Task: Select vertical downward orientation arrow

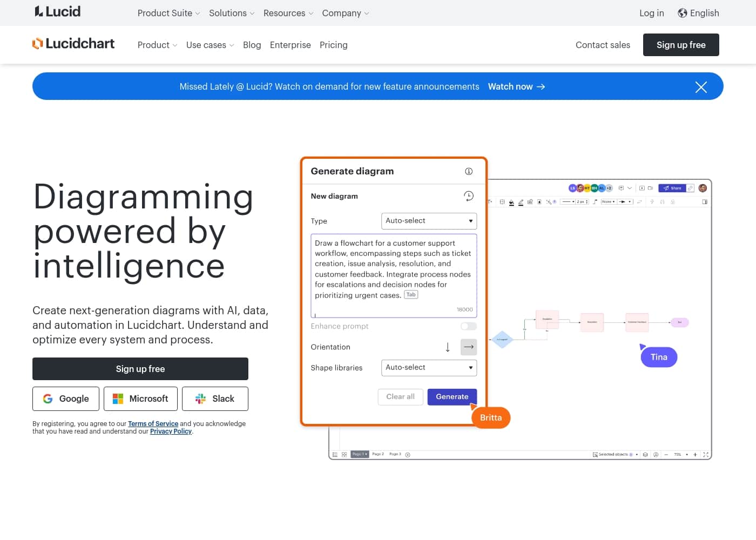Action: tap(448, 347)
